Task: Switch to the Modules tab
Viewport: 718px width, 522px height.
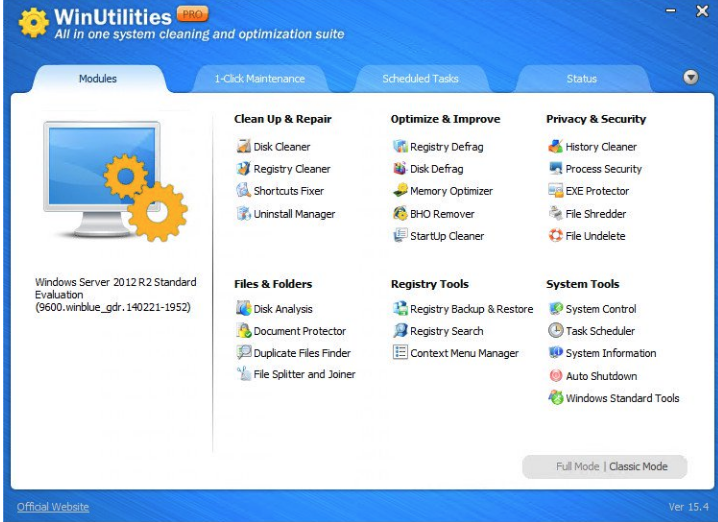Action: [98, 78]
